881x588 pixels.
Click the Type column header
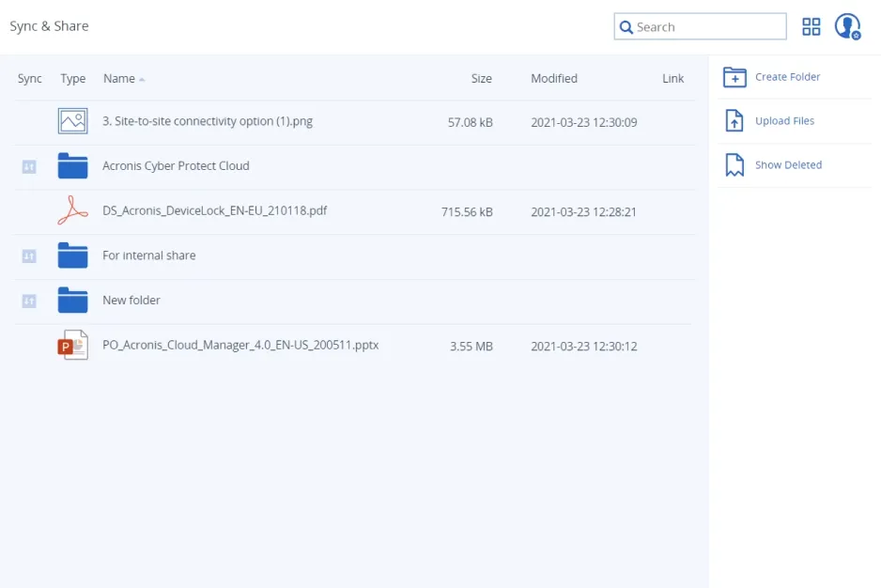[73, 79]
